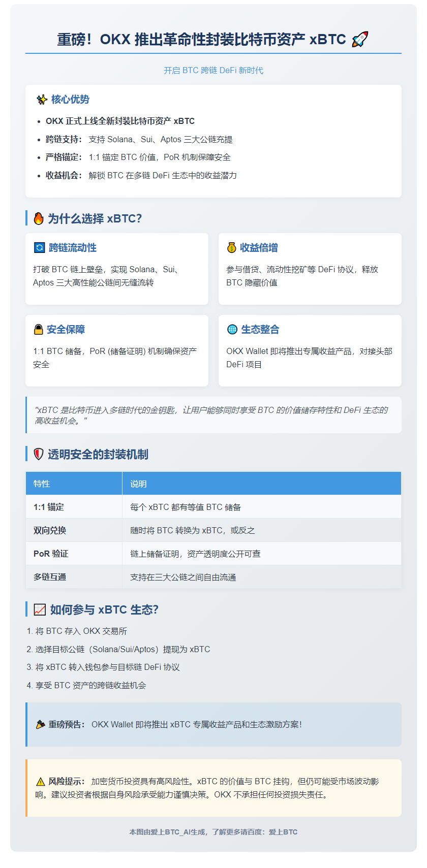Click the 安全保障 card title
This screenshot has height=868, width=427.
[x=66, y=329]
